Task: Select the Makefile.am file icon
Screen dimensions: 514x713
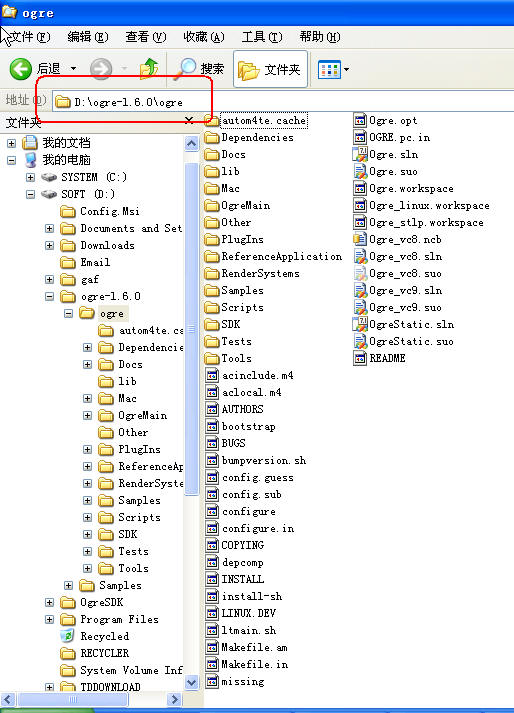Action: point(212,648)
